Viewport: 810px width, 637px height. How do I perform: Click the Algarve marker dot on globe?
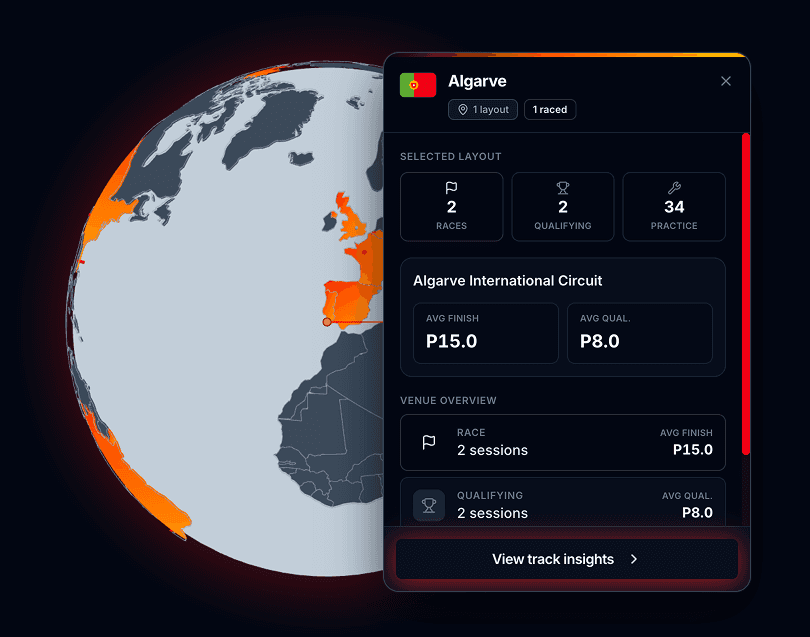click(326, 322)
